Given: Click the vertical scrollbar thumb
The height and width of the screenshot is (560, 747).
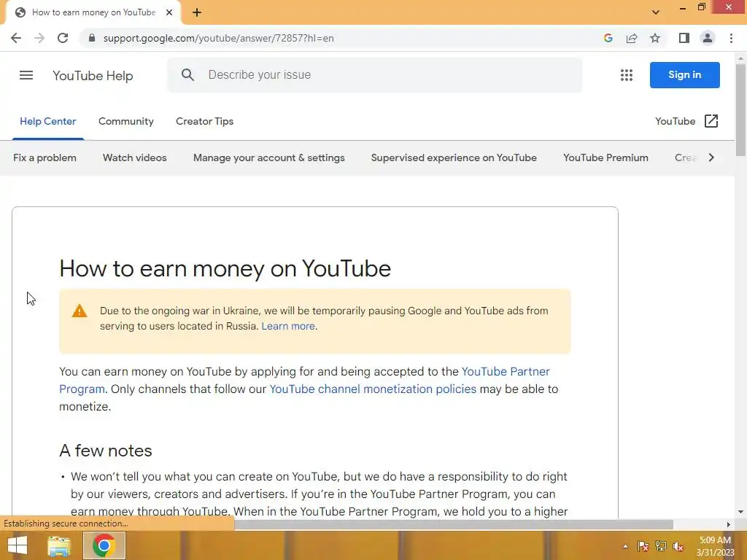Looking at the screenshot, I should coord(740,109).
